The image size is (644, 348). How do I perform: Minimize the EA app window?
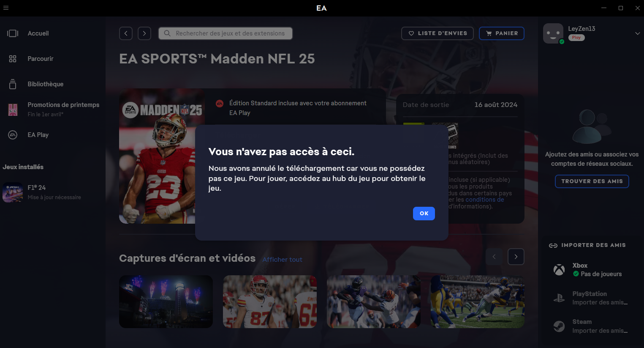point(604,8)
